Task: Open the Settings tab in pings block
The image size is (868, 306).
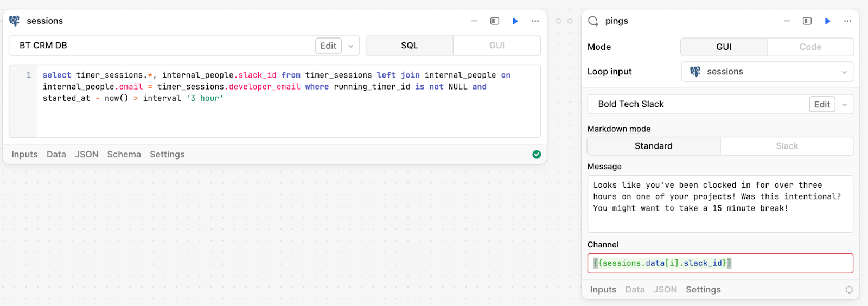Action: [703, 290]
